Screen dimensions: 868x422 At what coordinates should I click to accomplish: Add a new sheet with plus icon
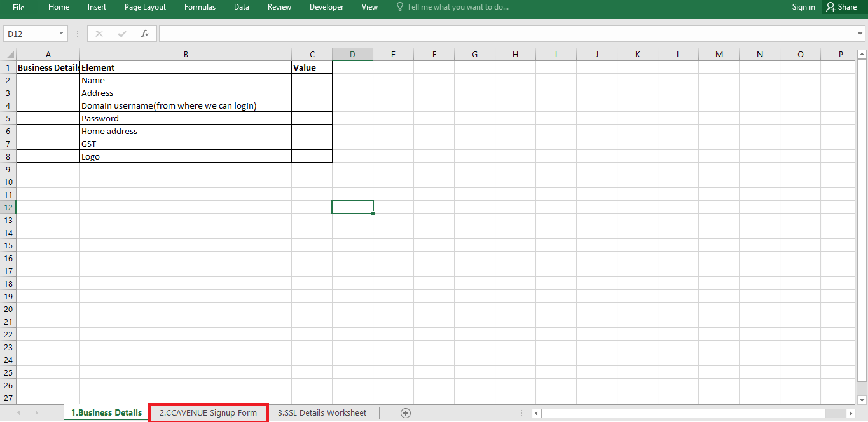(x=406, y=413)
